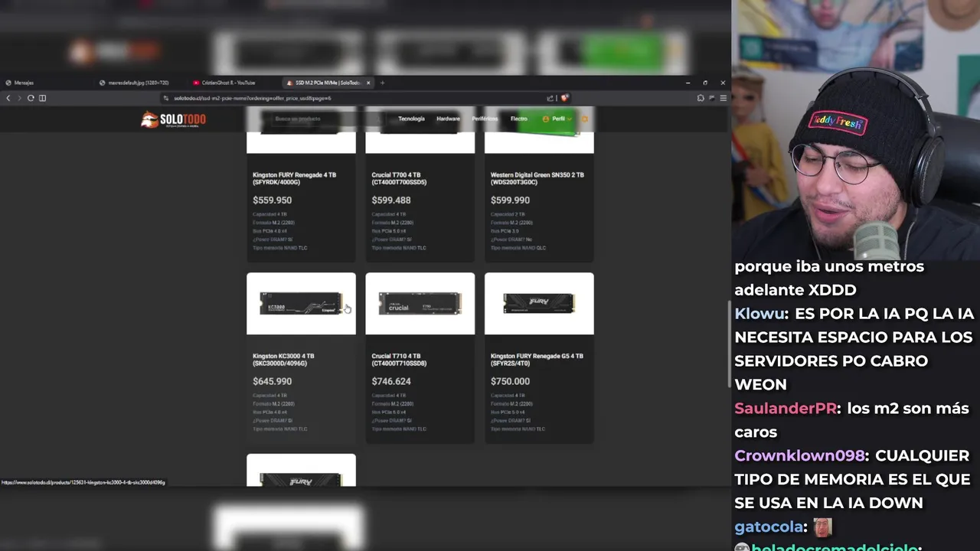Reload the SoloTodo page
The image size is (980, 551).
(x=31, y=98)
